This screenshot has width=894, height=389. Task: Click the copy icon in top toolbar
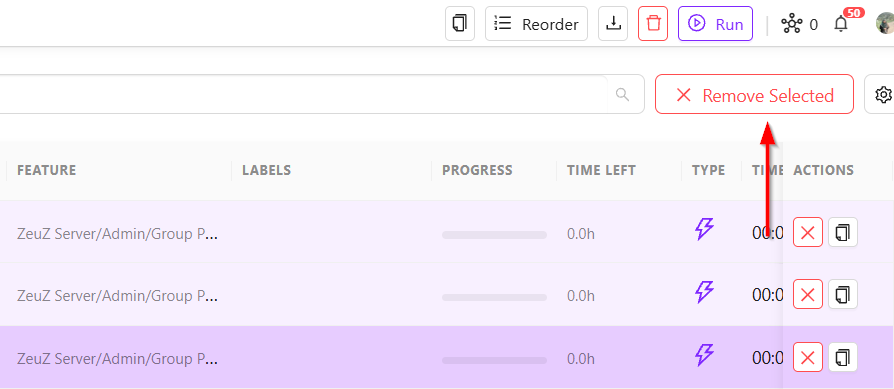coord(460,24)
